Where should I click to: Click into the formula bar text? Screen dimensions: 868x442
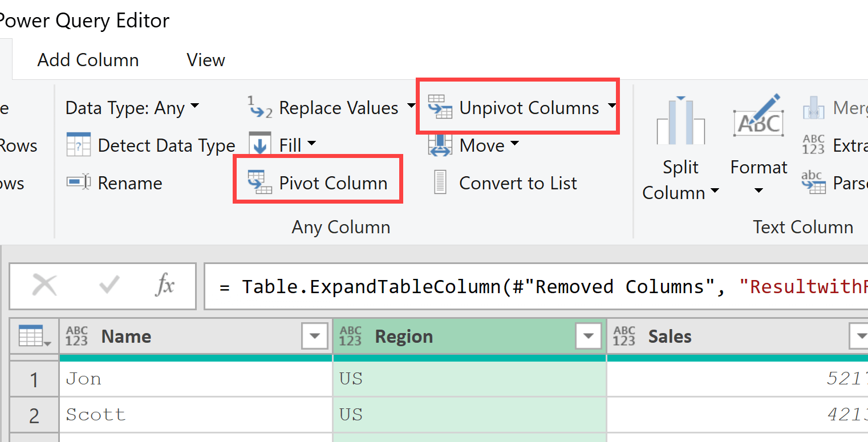pos(543,286)
